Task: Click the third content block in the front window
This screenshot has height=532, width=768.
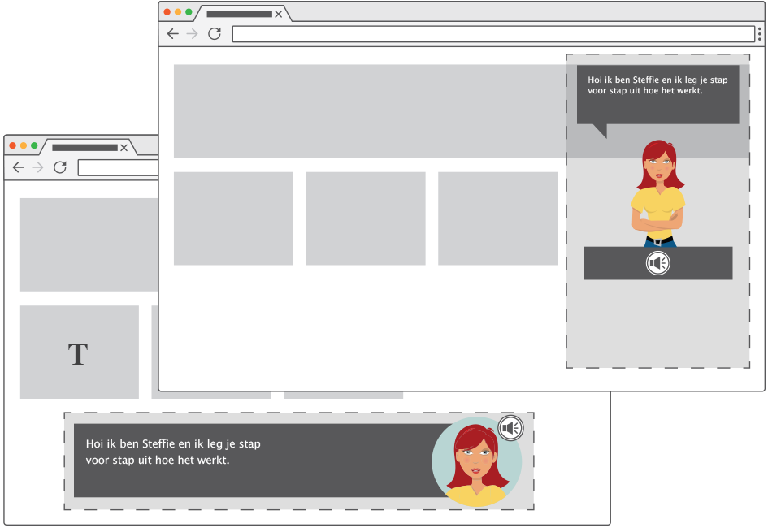Action: coord(497,218)
